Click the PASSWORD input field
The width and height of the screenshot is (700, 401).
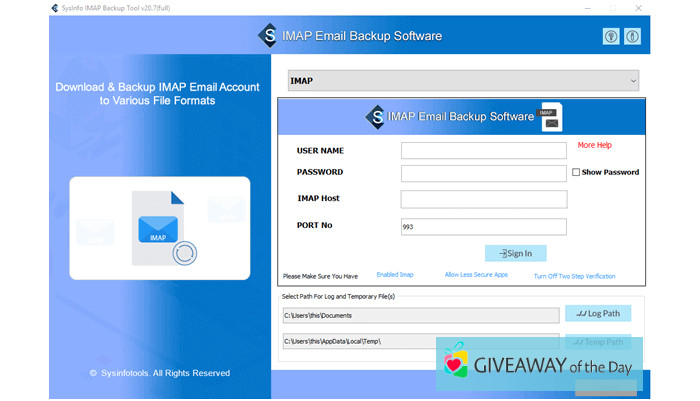pyautogui.click(x=483, y=173)
